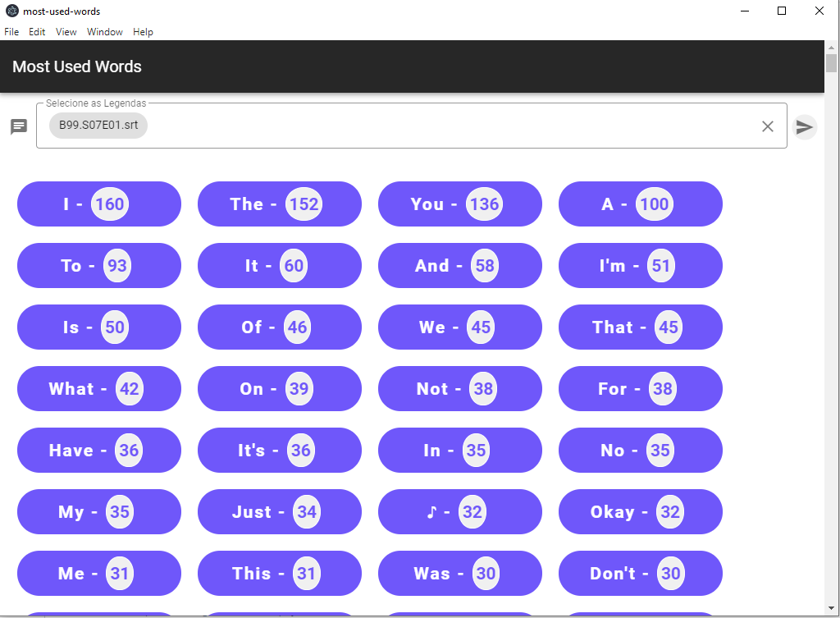Select the 'The - 152' button
The height and width of the screenshot is (618, 840).
tap(279, 204)
